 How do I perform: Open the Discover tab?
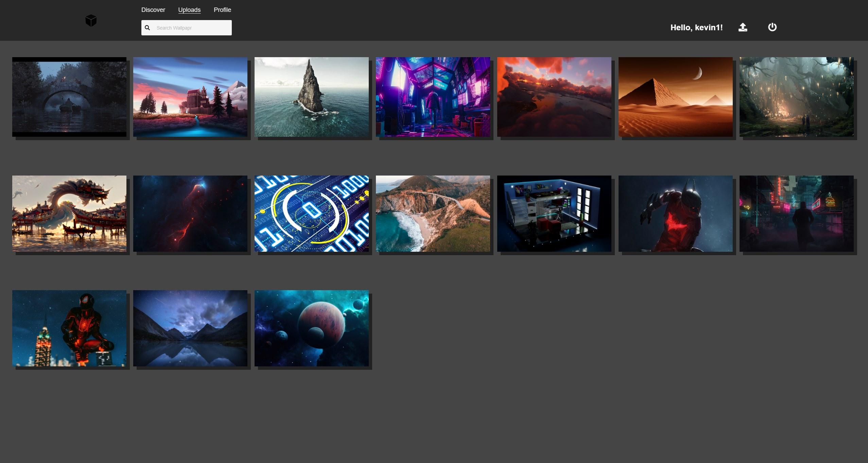coord(153,10)
